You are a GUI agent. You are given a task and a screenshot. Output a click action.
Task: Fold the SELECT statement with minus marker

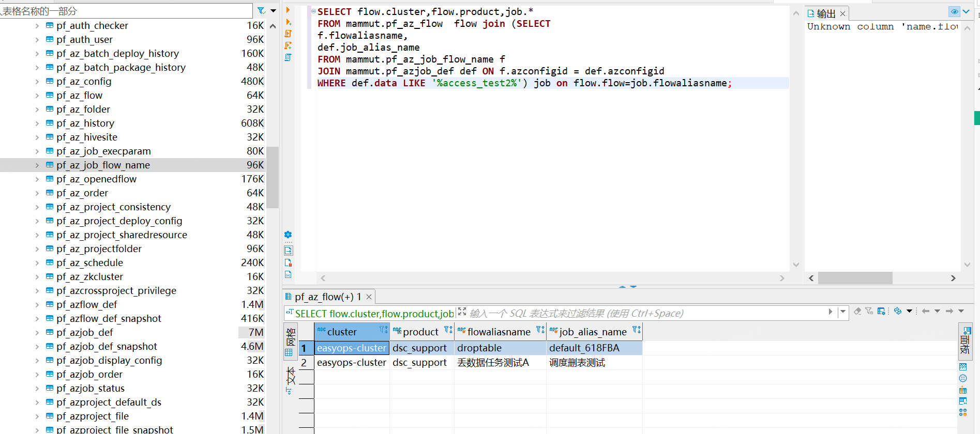click(313, 11)
